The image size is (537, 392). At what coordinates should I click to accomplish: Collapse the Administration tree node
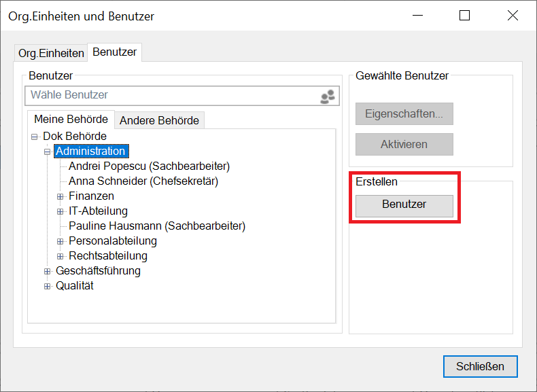pyautogui.click(x=48, y=152)
